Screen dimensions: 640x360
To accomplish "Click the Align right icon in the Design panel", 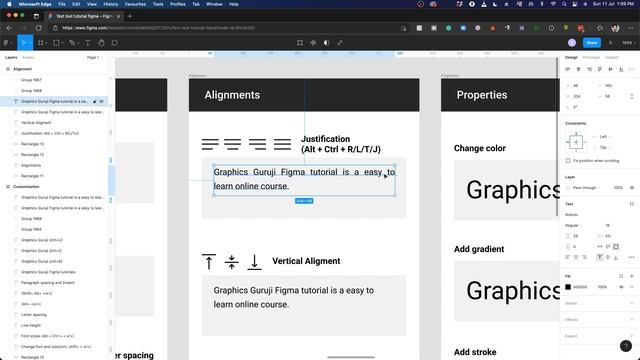I will click(589, 69).
